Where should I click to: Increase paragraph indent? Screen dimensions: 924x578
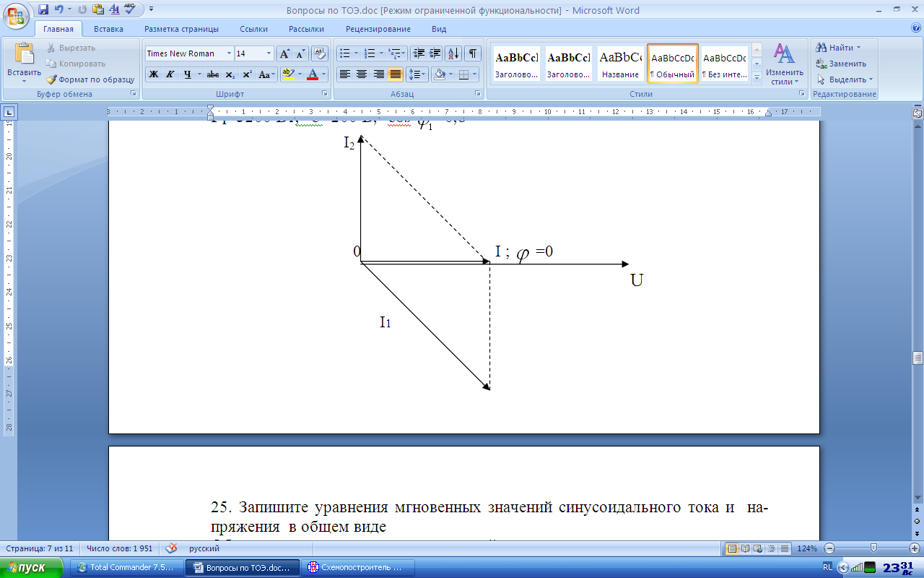tap(435, 53)
